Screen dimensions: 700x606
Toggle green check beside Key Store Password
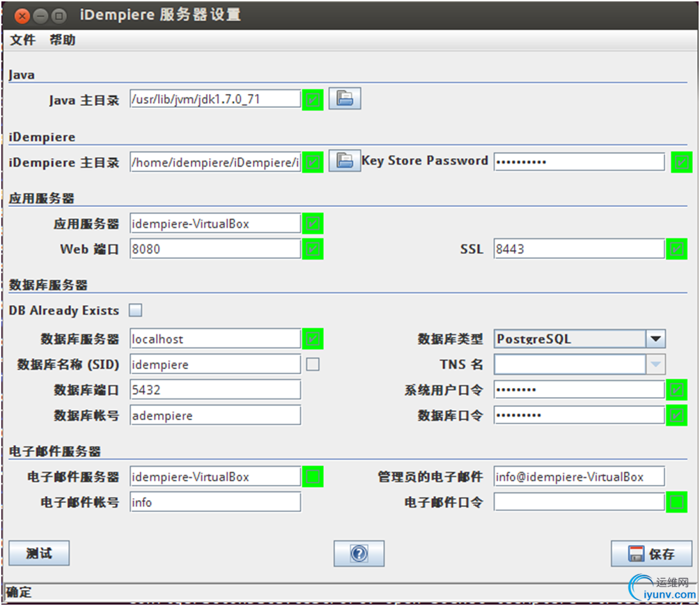coord(681,162)
